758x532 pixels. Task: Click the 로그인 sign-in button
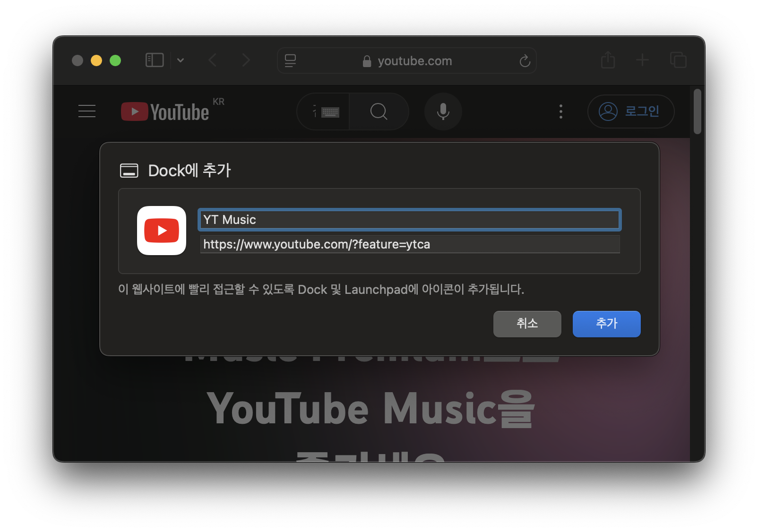tap(631, 112)
